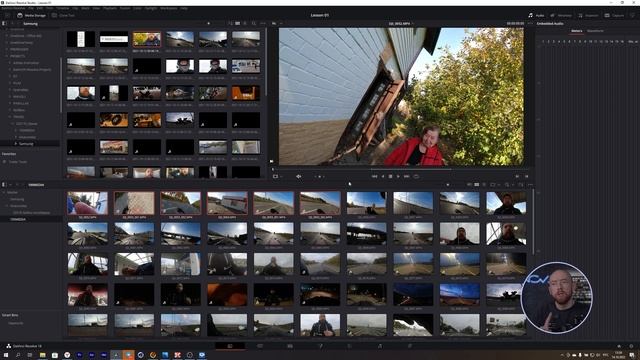Image resolution: width=640 pixels, height=360 pixels.
Task: Open the Project Manager home icon
Action: (619, 346)
